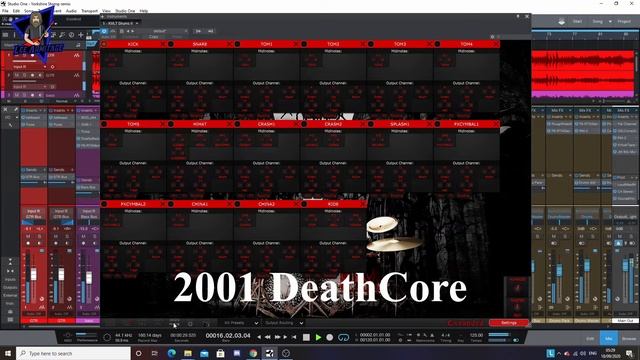Toggle the Mix view button

609,338
